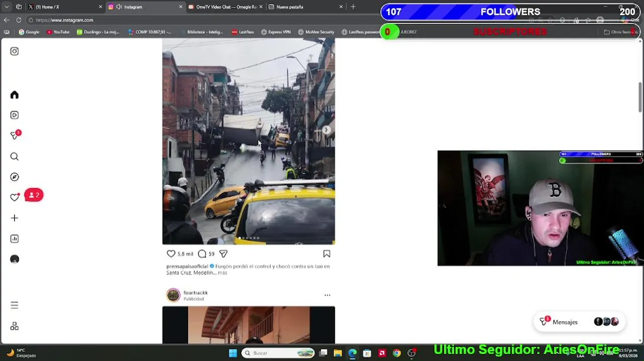Switch to OmeTV Video Chat tab
Image resolution: width=644 pixels, height=361 pixels.
226,7
